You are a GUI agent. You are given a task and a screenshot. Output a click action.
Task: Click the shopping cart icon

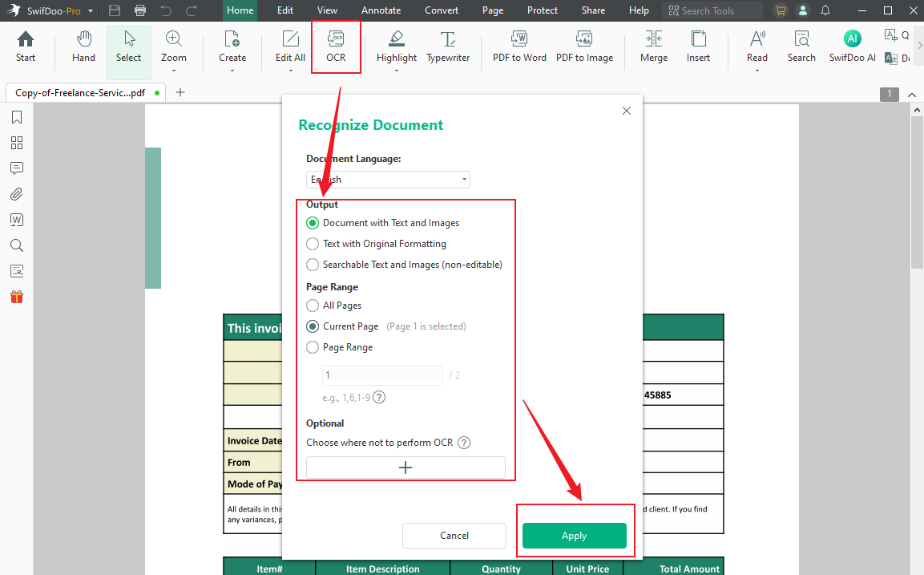coord(781,10)
